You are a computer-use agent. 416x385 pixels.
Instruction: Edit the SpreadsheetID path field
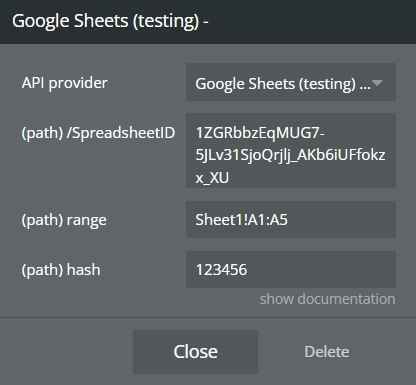pos(291,150)
